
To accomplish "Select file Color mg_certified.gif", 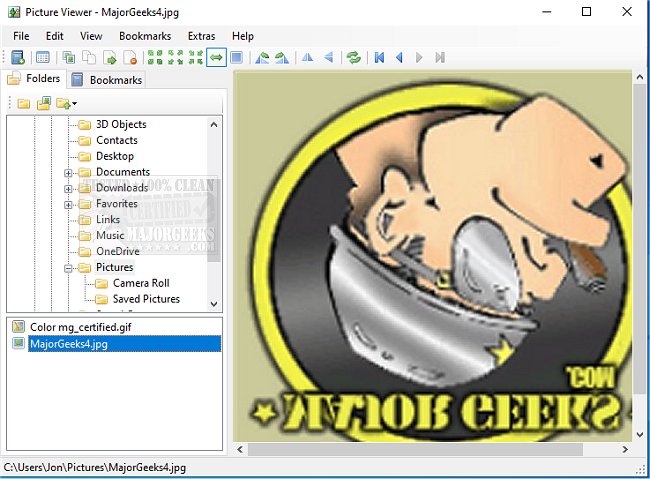I will point(80,327).
